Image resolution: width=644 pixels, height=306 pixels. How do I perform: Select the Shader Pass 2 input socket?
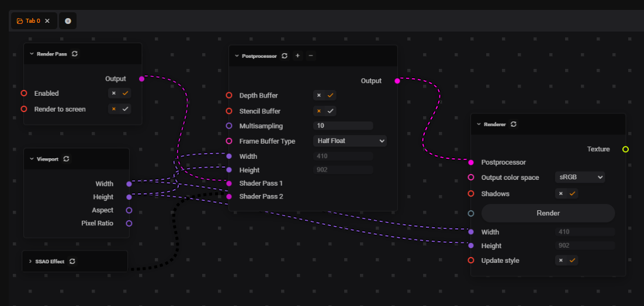[229, 196]
